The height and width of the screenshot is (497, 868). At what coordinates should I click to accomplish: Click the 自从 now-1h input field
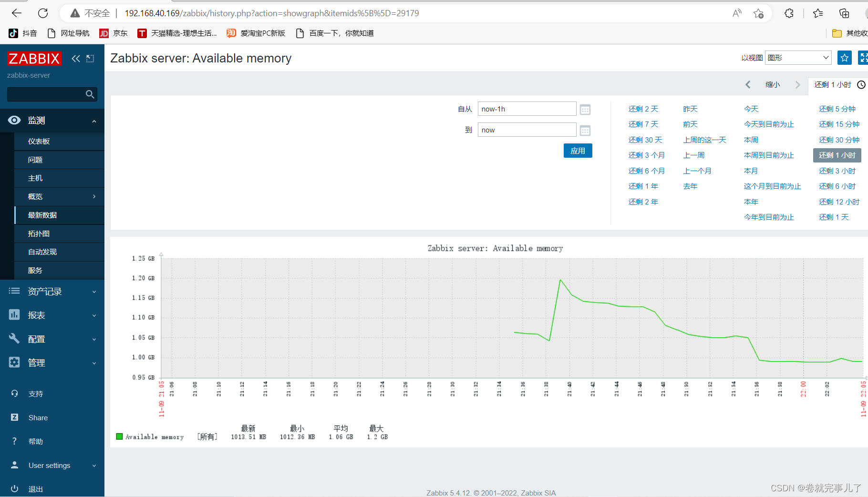coord(527,109)
